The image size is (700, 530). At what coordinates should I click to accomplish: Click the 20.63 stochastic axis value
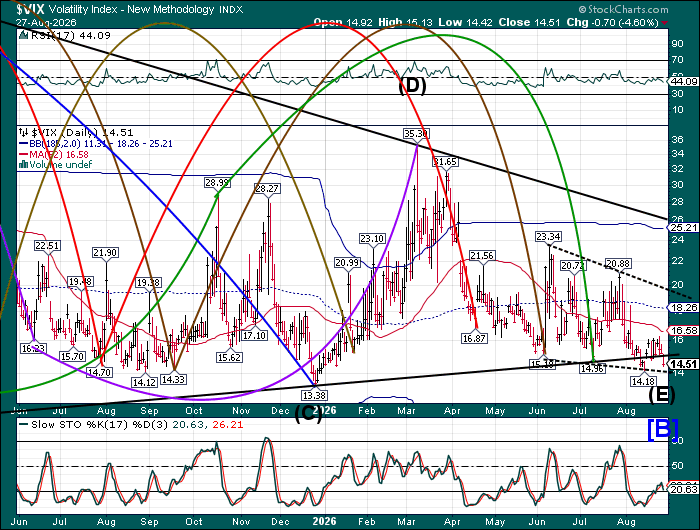(x=685, y=489)
